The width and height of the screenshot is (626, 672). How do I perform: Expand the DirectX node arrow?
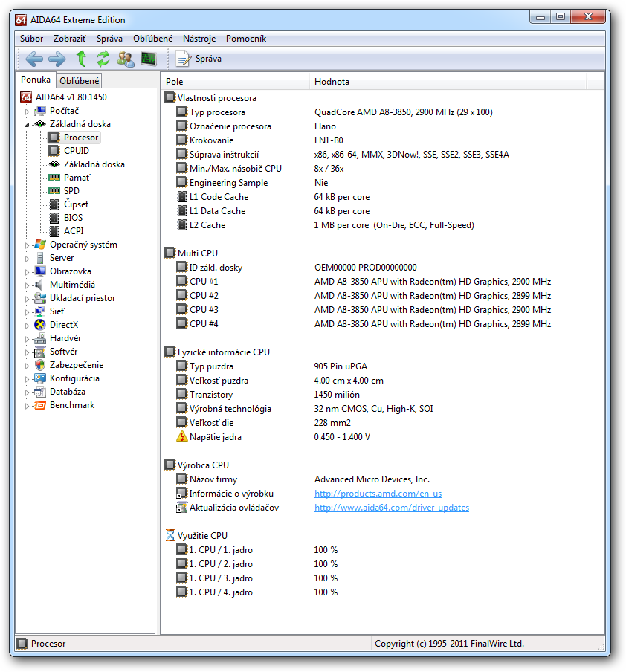(27, 326)
